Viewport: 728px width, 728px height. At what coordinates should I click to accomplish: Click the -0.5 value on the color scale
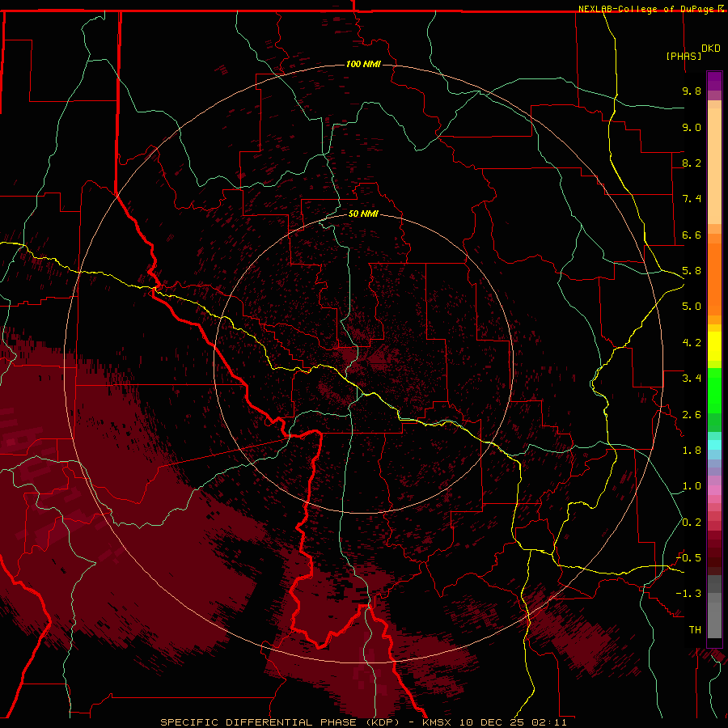[x=688, y=558]
